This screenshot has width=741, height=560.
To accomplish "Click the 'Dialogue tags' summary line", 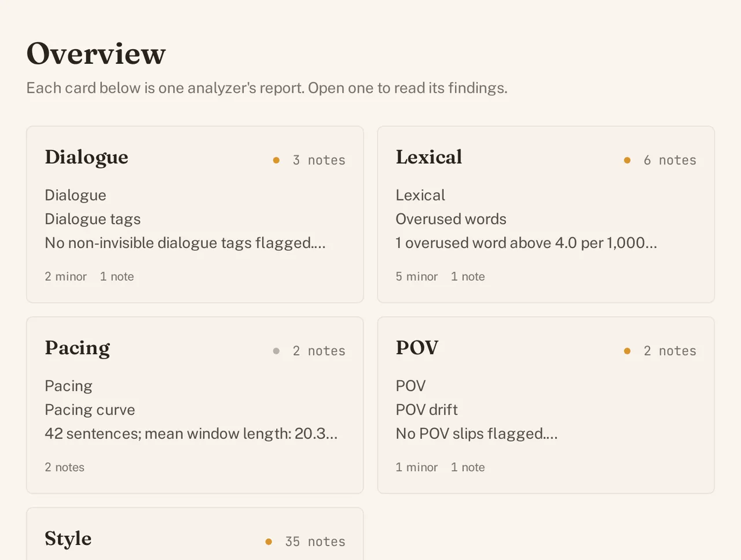I will click(x=93, y=219).
